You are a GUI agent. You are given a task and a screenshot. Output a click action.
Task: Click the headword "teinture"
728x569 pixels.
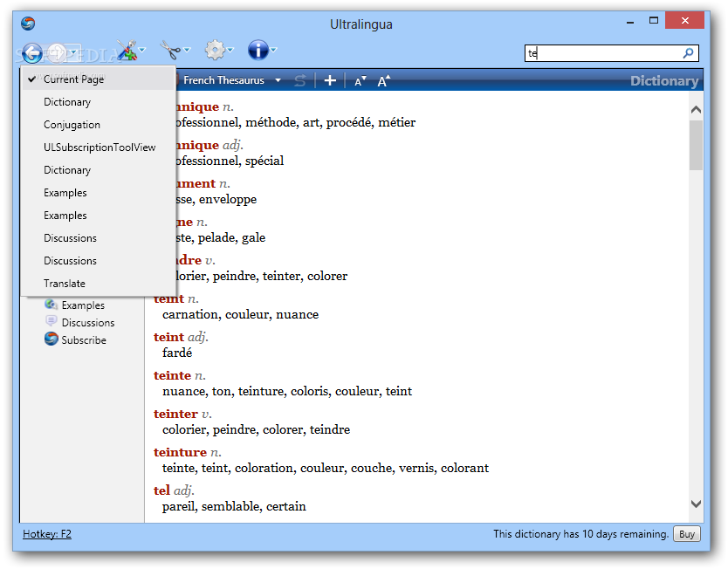tap(180, 452)
